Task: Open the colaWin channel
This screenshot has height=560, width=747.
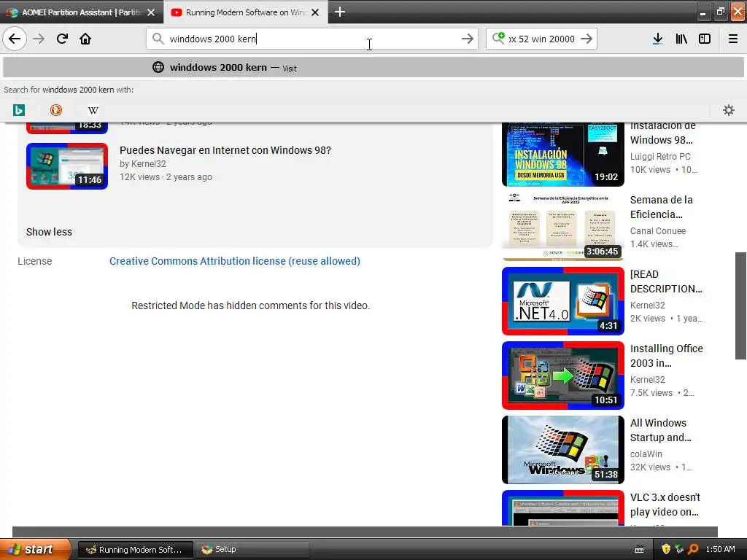Action: (x=646, y=454)
